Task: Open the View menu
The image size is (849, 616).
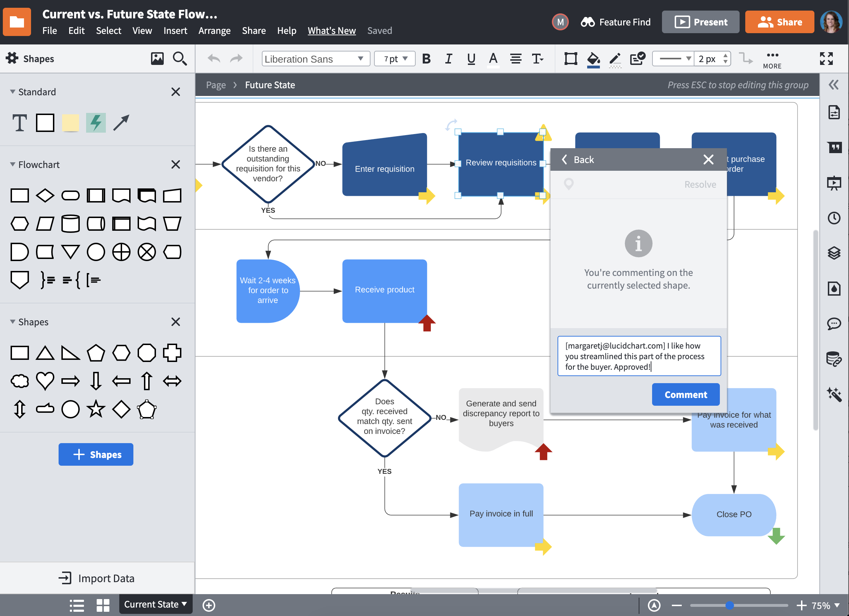Action: pos(142,30)
